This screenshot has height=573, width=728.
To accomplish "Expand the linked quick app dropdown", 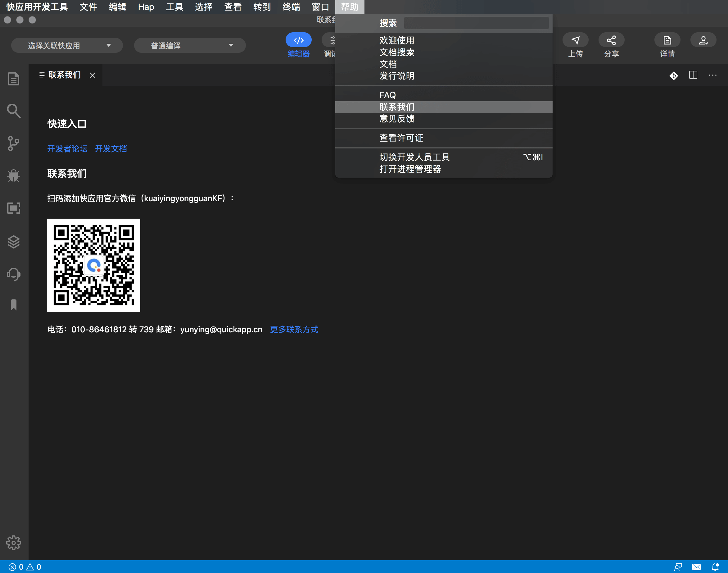I will pos(67,45).
